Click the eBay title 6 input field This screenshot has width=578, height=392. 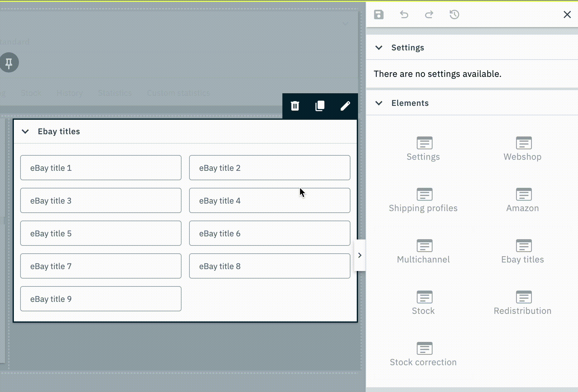tap(270, 233)
